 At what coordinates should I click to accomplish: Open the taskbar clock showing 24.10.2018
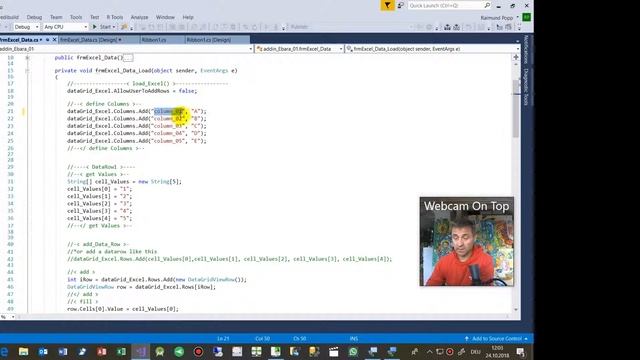click(497, 351)
